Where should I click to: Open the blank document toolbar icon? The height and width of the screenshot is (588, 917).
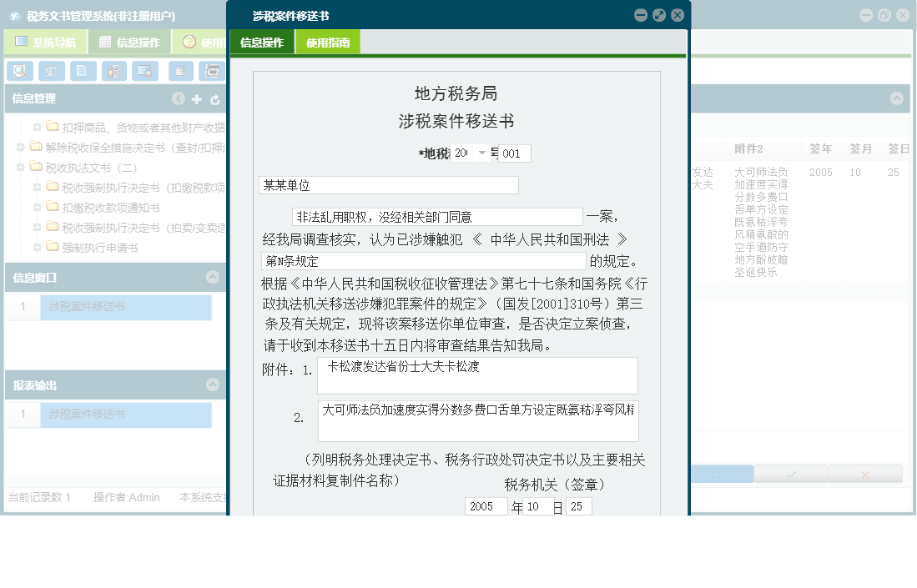point(83,71)
